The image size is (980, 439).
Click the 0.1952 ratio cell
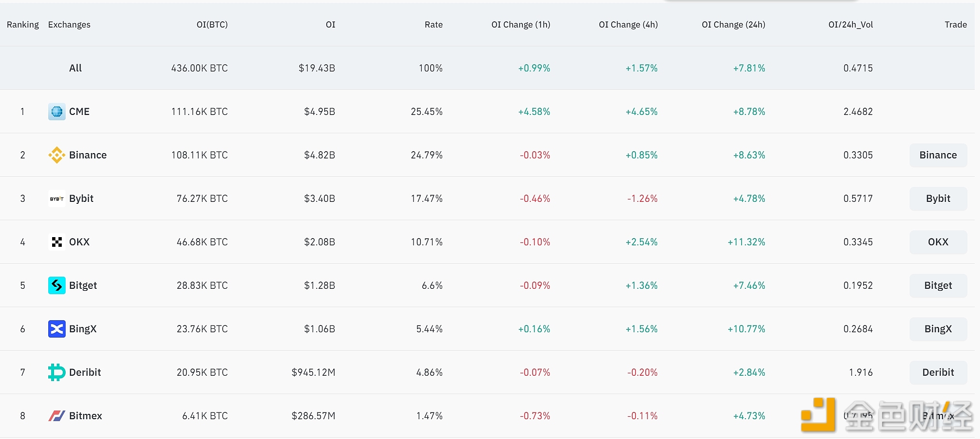tap(858, 285)
